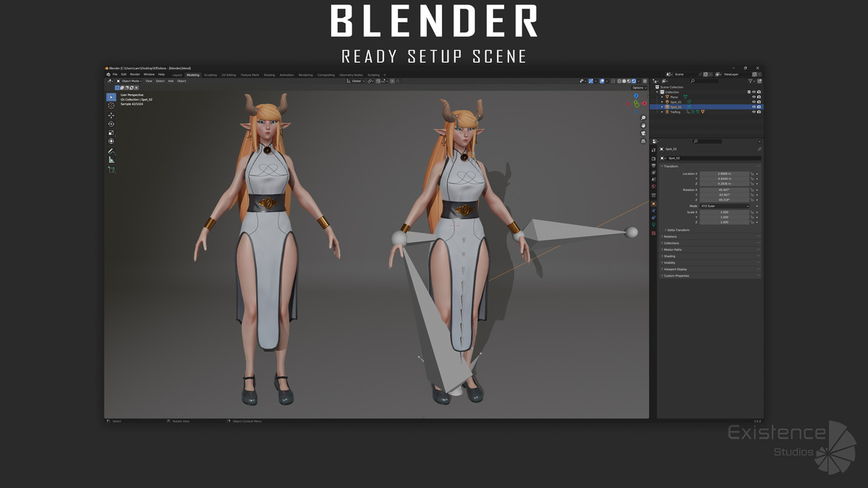The height and width of the screenshot is (488, 868).
Task: Toggle the camera view icon
Action: pos(643,134)
